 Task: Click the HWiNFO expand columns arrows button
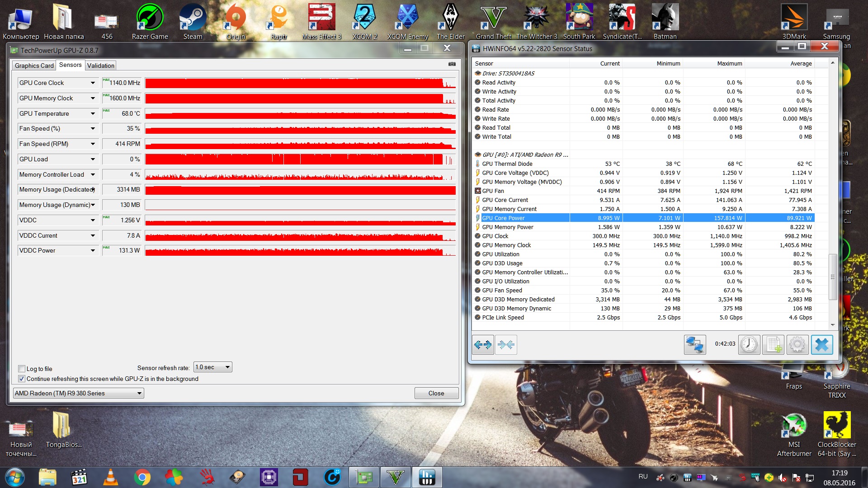(x=483, y=345)
